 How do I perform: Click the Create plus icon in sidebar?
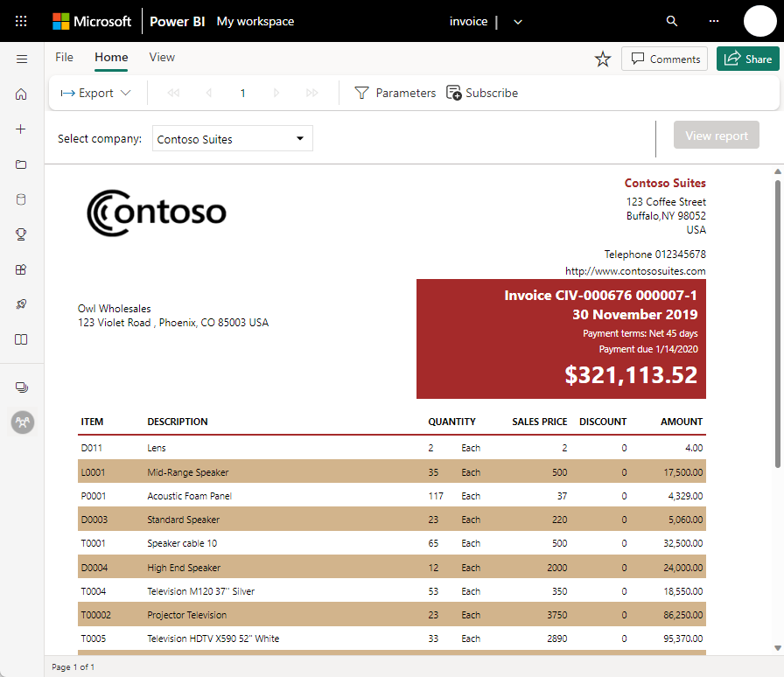click(20, 129)
